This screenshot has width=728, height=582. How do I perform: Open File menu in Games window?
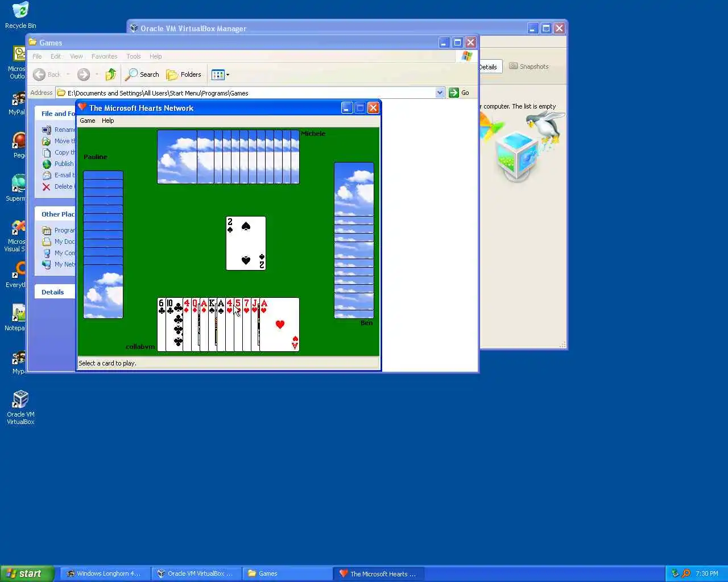(x=37, y=56)
